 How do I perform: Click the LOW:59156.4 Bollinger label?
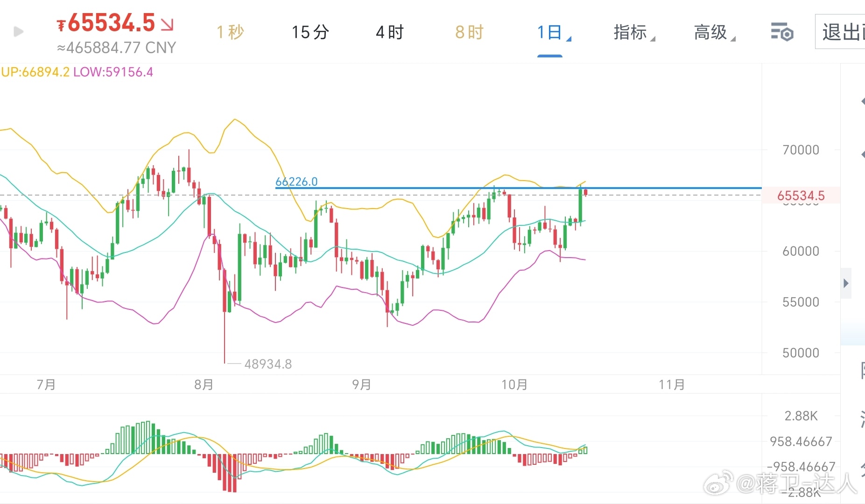pos(113,72)
